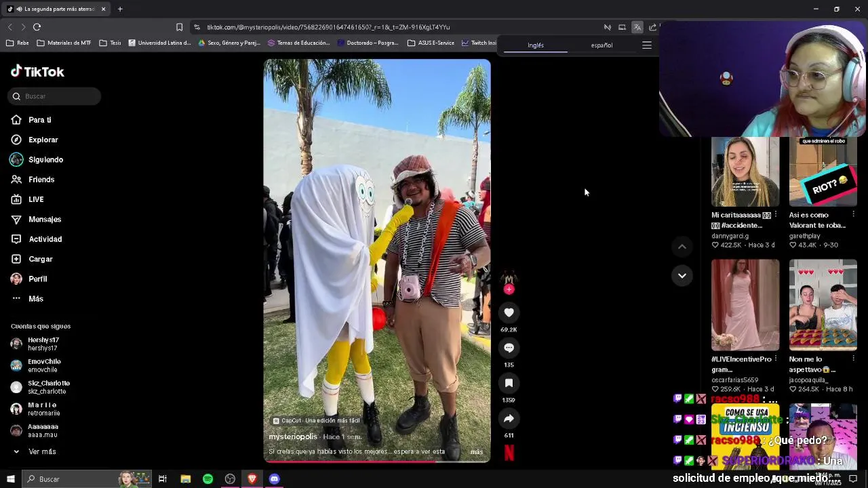Open a new browser tab
The width and height of the screenshot is (868, 488).
[120, 9]
